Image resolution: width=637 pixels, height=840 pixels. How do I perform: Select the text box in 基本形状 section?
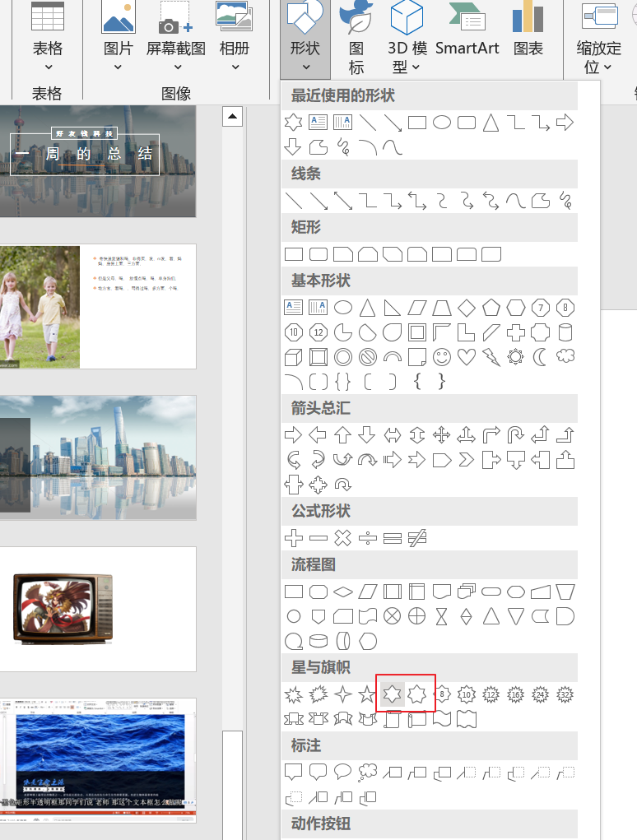(294, 308)
